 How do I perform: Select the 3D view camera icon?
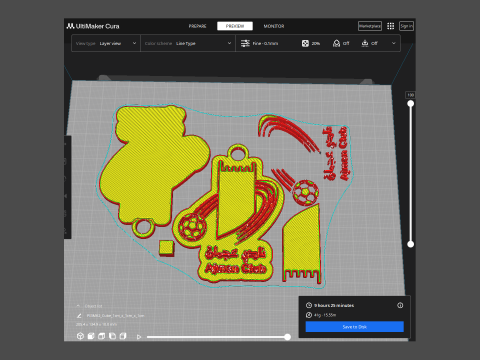tap(80, 336)
